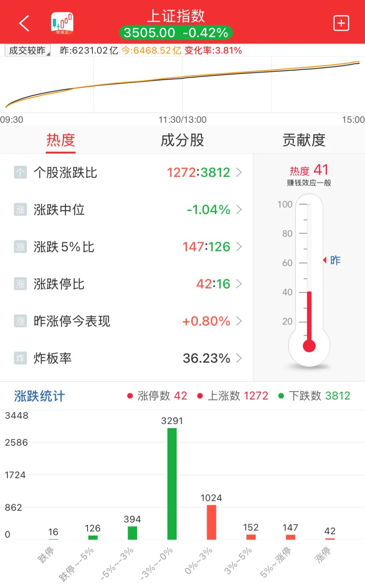Click the +0.80% performance value
365x588 pixels.
click(x=206, y=321)
